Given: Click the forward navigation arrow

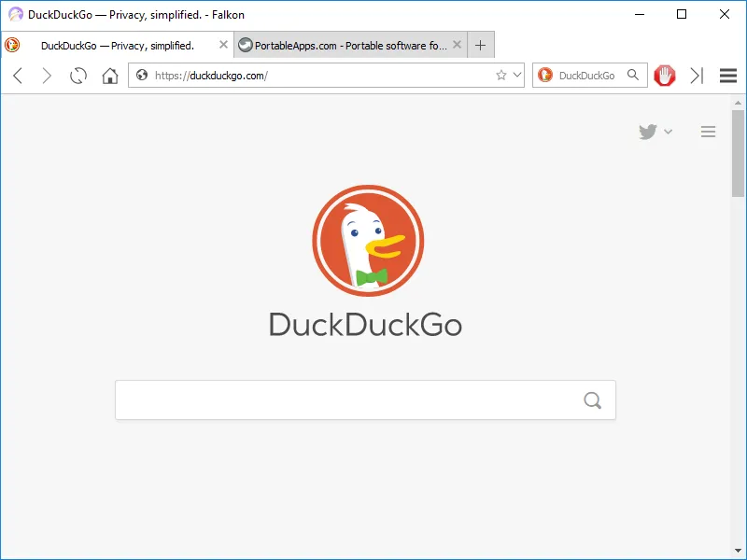Looking at the screenshot, I should point(47,76).
